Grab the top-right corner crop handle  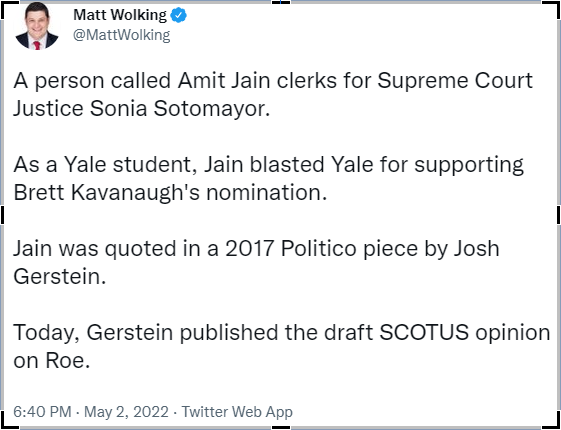coord(554,6)
